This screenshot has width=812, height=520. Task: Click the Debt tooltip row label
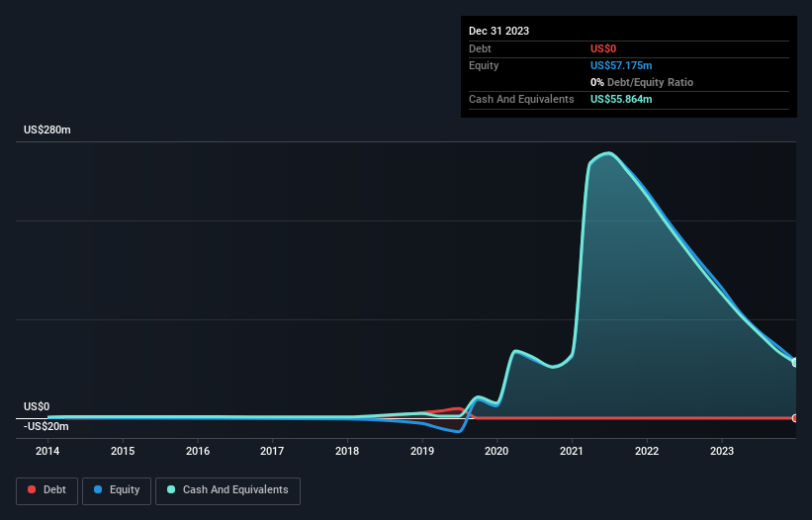[x=480, y=48]
